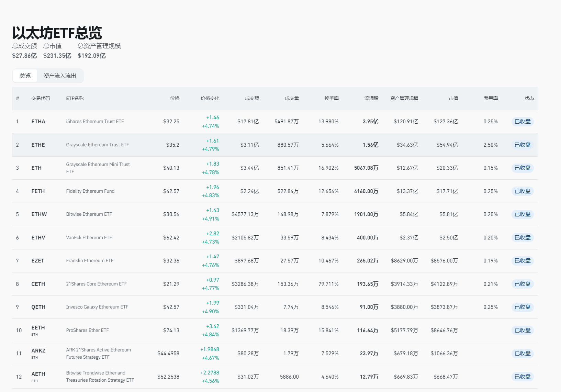This screenshot has height=392, width=561.
Task: Switch to the 总览 tab
Action: [25, 76]
